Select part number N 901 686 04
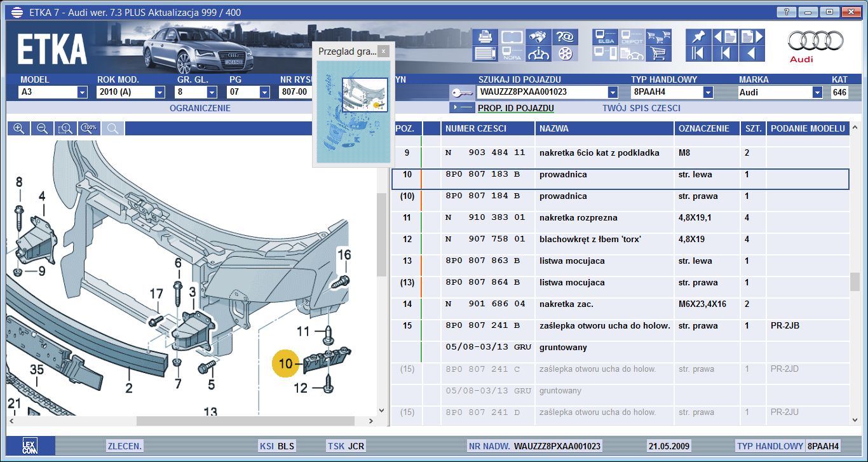The image size is (868, 462). (485, 304)
